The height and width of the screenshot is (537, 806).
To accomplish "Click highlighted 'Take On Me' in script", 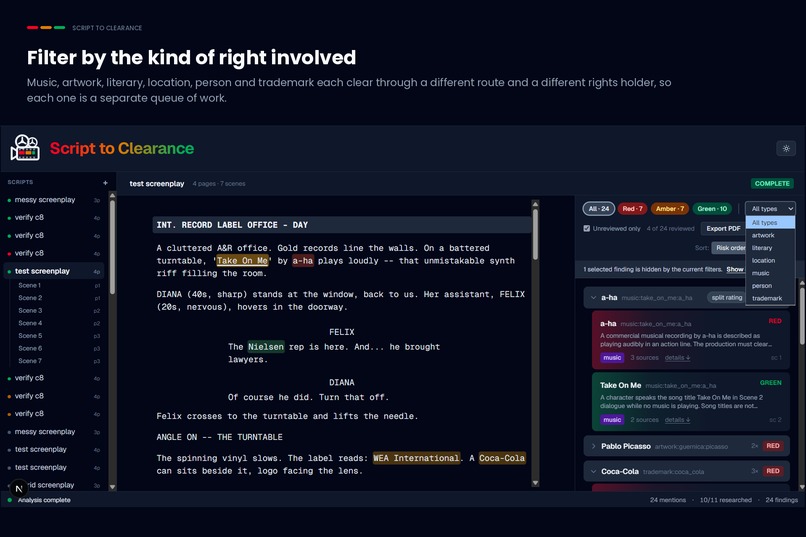I will point(242,261).
